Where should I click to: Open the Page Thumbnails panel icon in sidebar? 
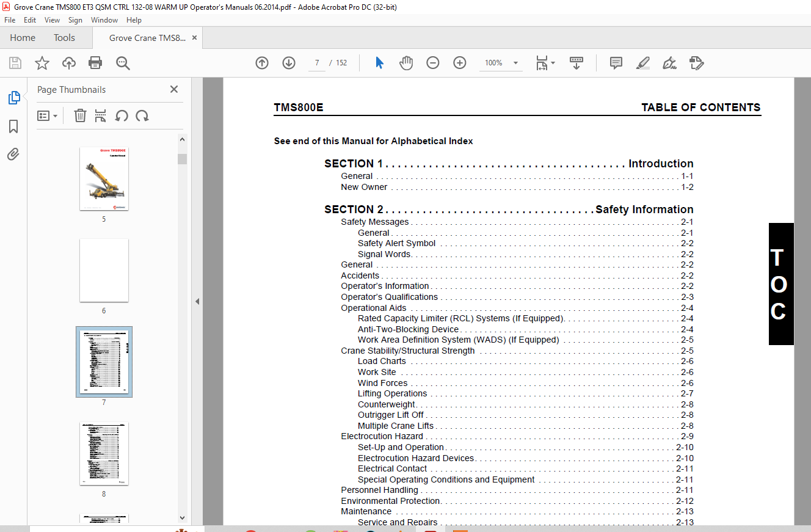click(x=13, y=98)
